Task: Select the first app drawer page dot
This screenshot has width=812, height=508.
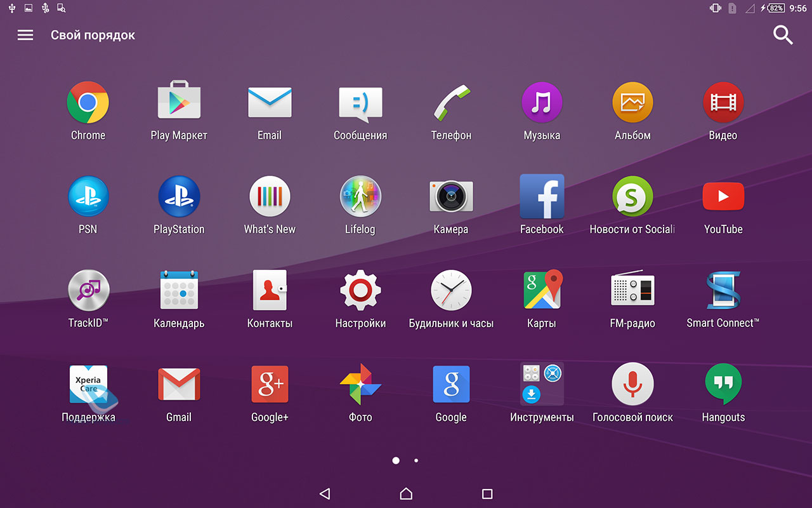Action: point(396,460)
